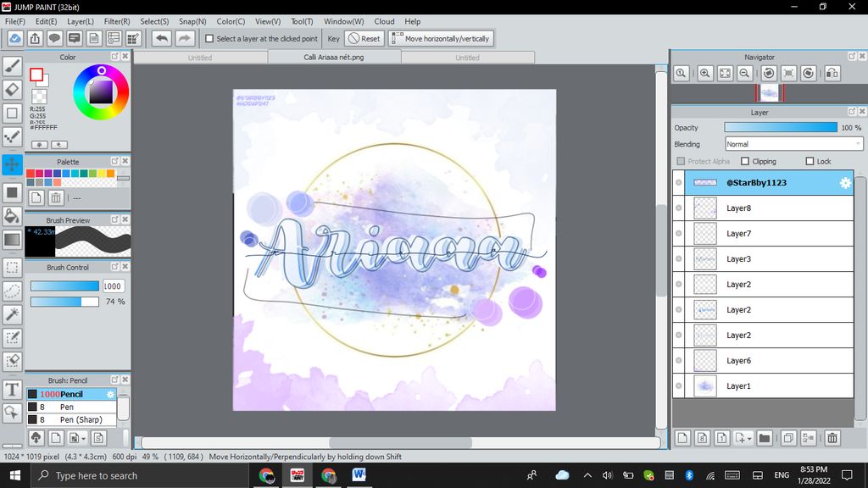Click Move horizontally/vertically button
This screenshot has width=868, height=488.
[441, 39]
